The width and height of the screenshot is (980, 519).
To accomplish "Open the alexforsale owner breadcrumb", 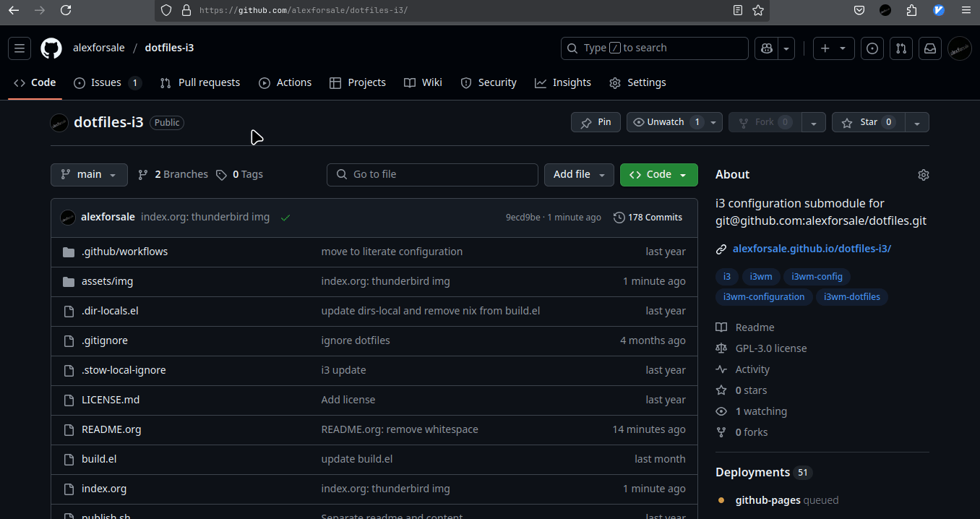I will pos(98,48).
